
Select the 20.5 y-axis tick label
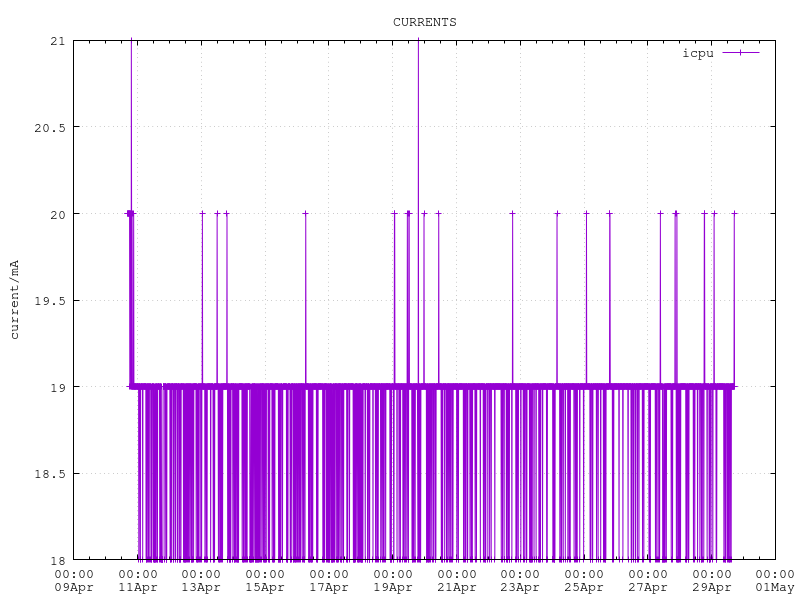[50, 128]
